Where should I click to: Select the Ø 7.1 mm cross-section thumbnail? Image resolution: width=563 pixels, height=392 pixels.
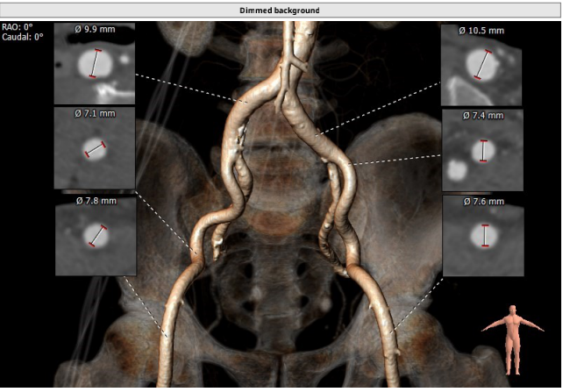(94, 147)
